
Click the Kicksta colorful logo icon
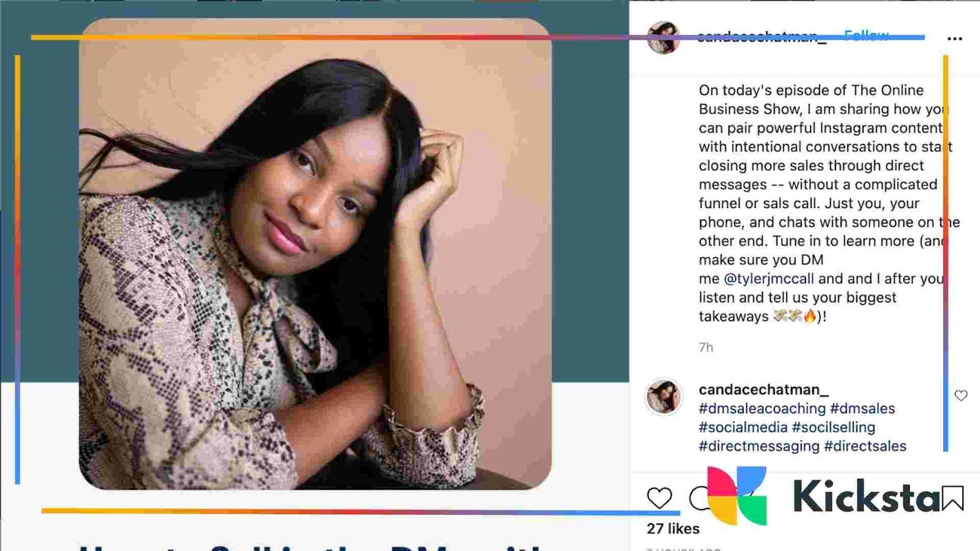click(x=737, y=495)
